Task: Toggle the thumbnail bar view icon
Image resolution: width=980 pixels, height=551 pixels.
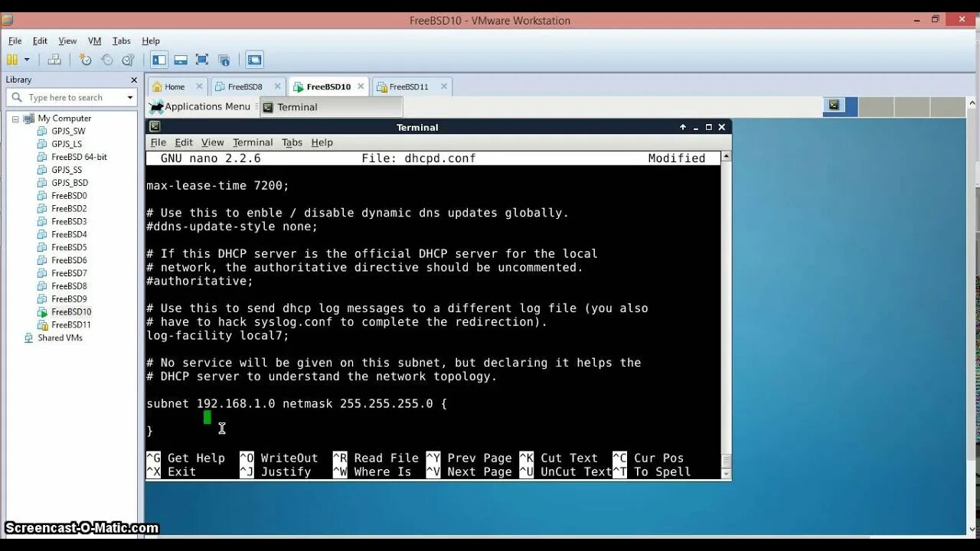Action: 181,60
